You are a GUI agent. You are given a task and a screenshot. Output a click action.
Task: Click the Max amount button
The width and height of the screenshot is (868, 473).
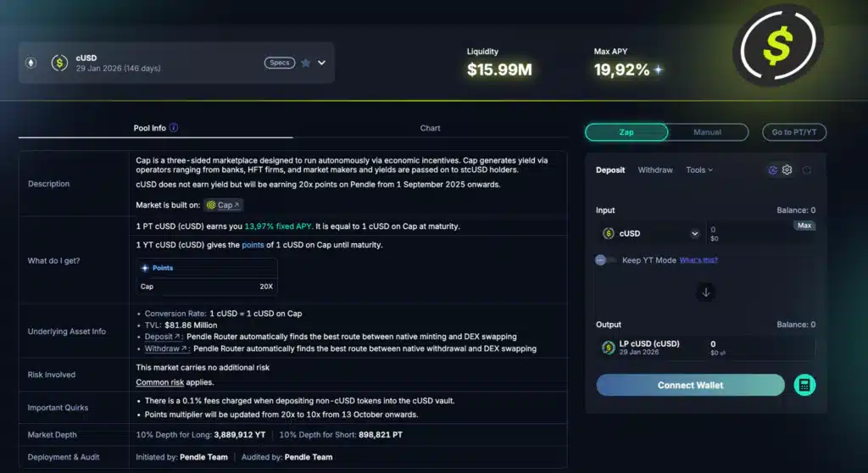[804, 225]
